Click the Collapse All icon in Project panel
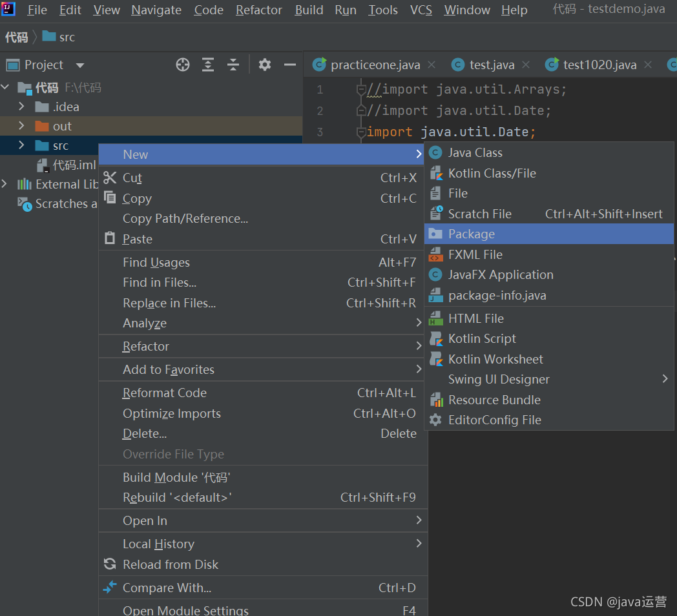 233,65
